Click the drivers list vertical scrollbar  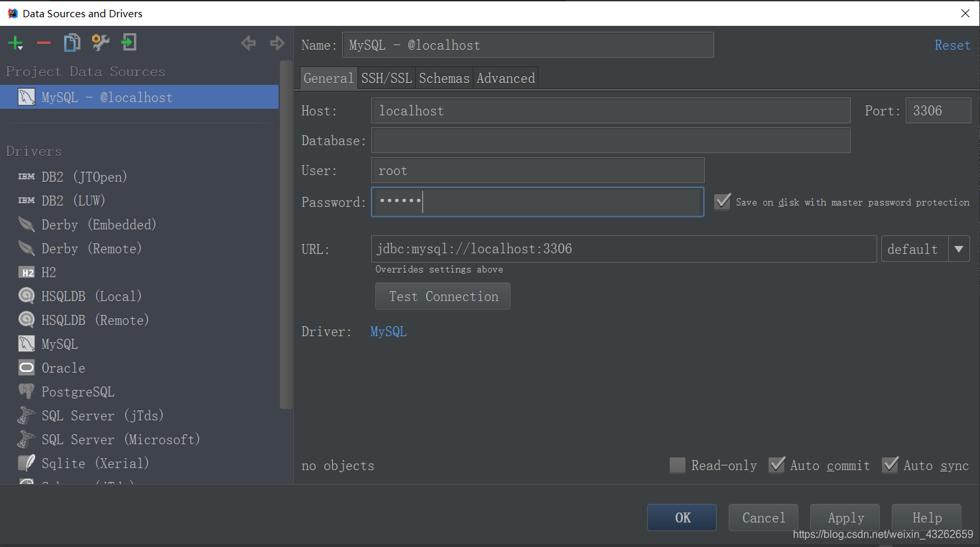(x=286, y=235)
